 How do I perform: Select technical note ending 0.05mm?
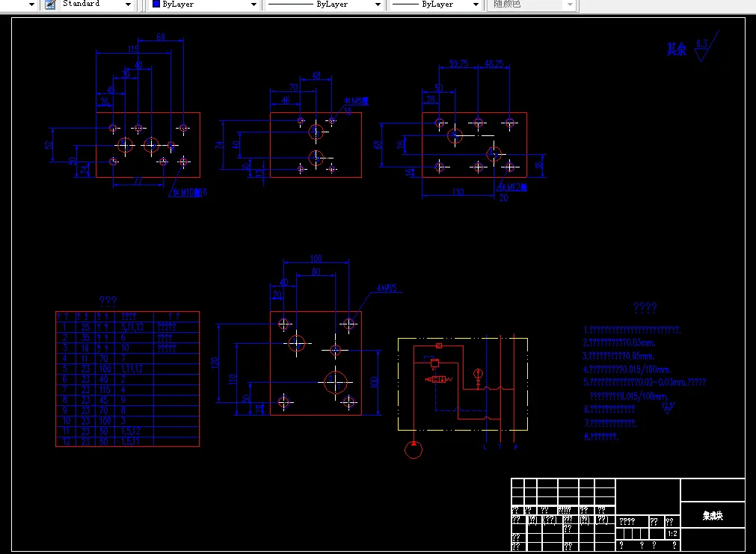(618, 357)
